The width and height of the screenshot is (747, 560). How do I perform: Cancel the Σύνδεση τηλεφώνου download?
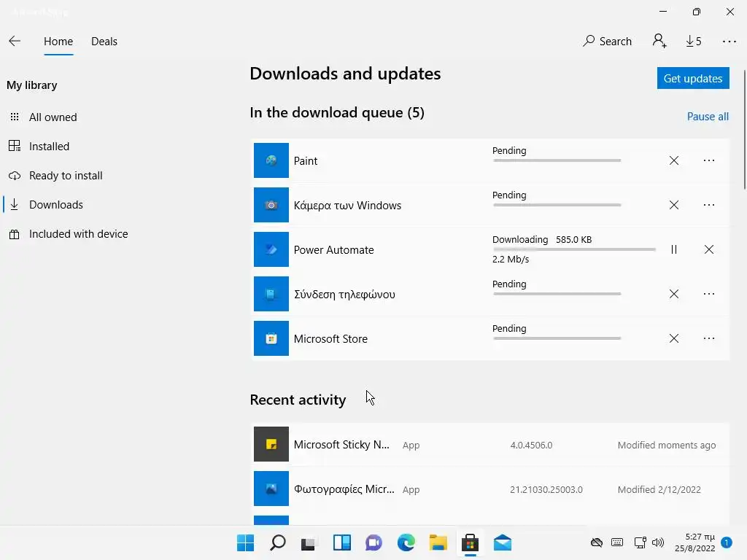click(x=673, y=294)
